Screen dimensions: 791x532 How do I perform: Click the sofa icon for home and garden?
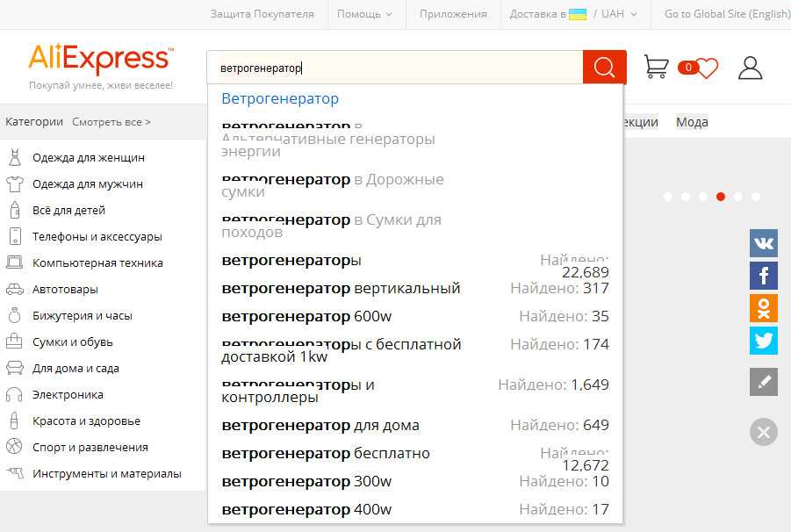click(15, 368)
